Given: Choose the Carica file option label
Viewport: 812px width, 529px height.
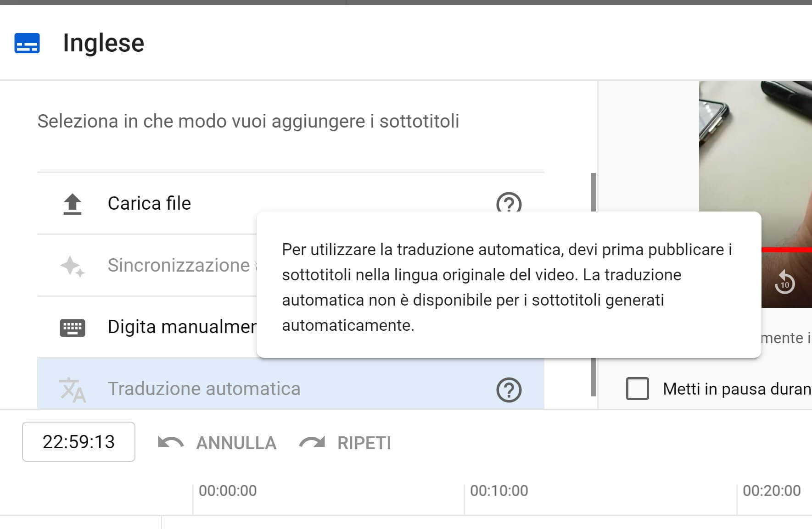Looking at the screenshot, I should [x=149, y=204].
